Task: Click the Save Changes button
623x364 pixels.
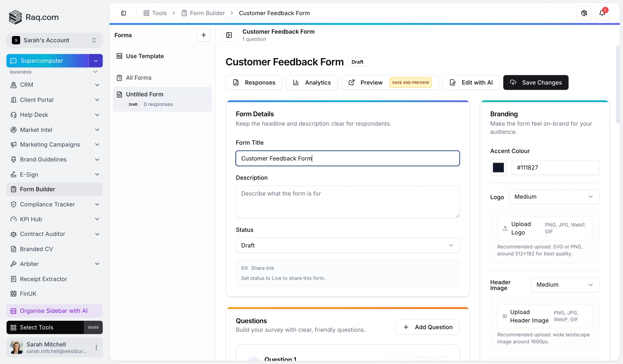Action: (536, 83)
